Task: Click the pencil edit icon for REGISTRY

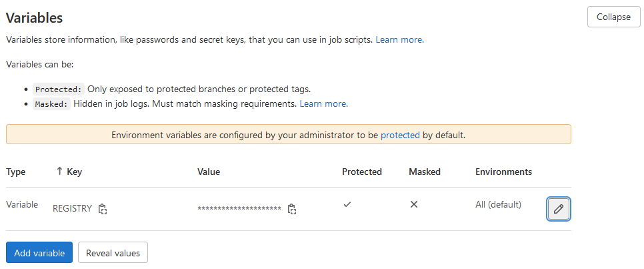Action: click(559, 209)
